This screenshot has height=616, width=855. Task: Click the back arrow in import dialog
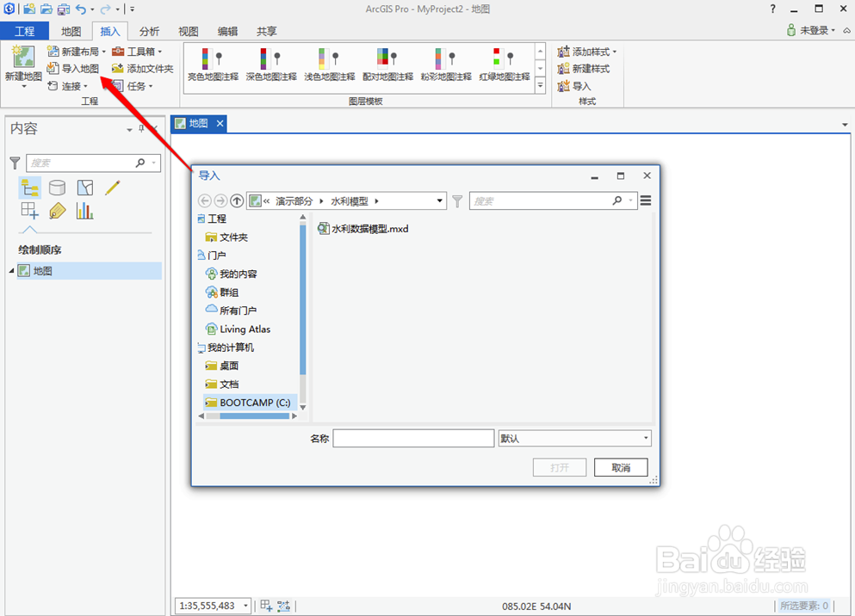point(204,201)
